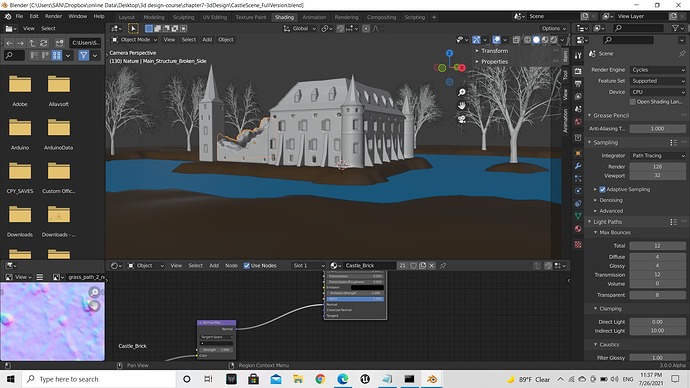Open the Global transform orientation dropdown

click(x=299, y=28)
